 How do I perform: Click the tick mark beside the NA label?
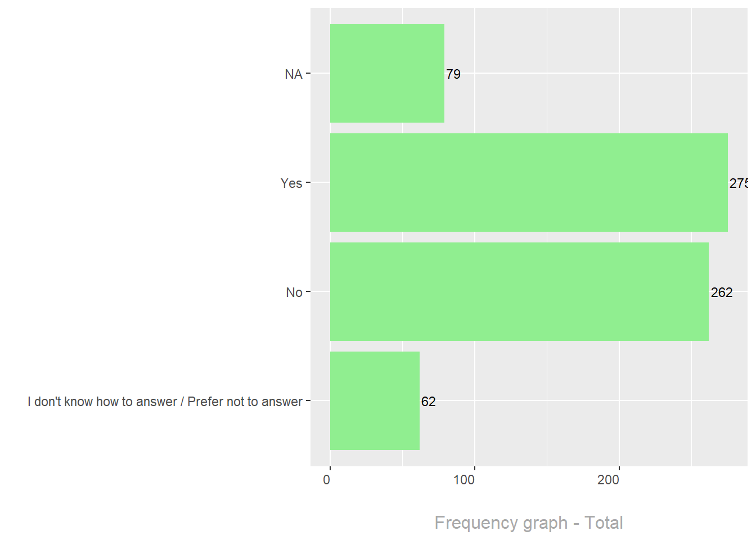pos(308,73)
